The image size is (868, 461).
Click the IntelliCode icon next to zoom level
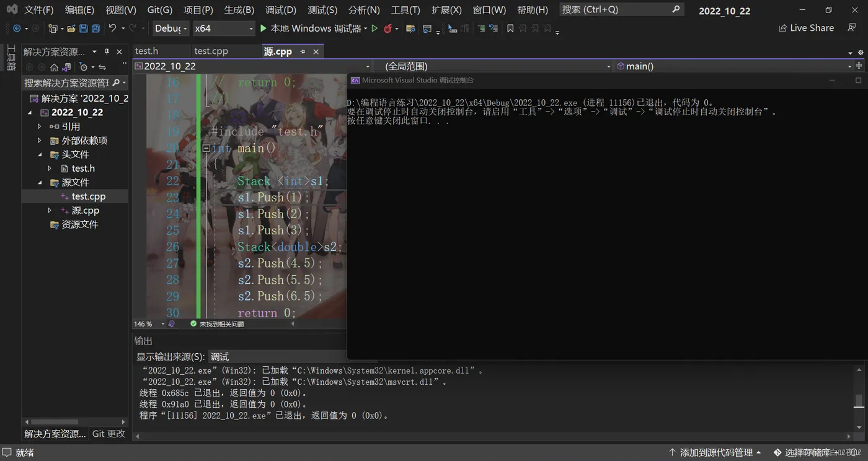point(172,324)
